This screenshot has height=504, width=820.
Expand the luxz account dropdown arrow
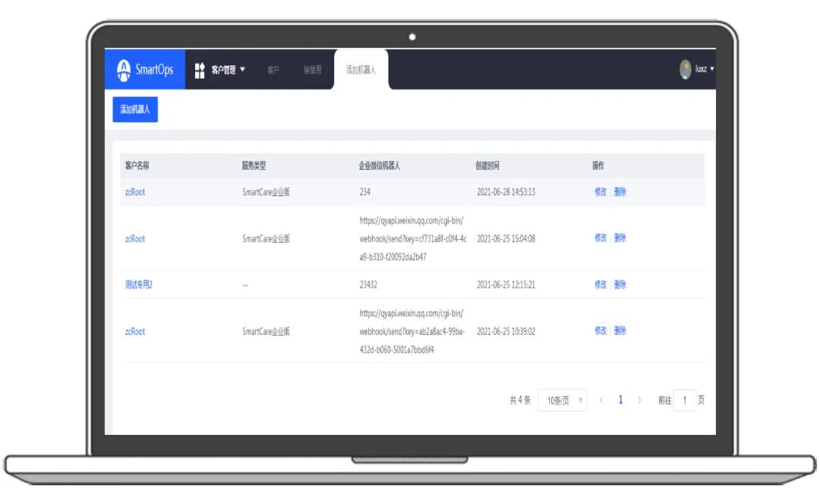click(x=711, y=69)
